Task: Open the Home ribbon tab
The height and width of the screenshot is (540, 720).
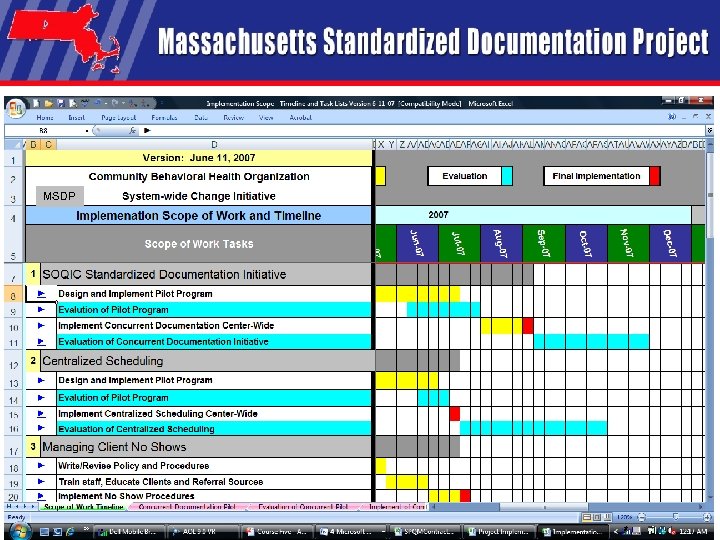Action: (x=45, y=118)
